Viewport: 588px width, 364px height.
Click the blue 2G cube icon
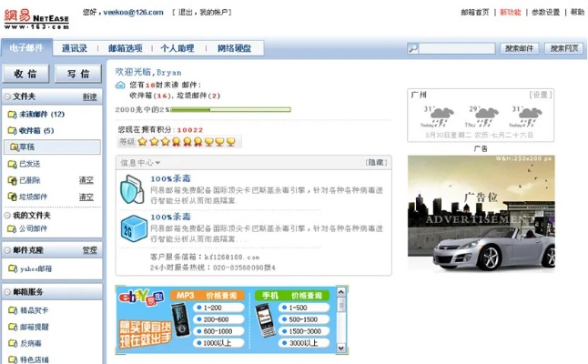click(x=134, y=228)
